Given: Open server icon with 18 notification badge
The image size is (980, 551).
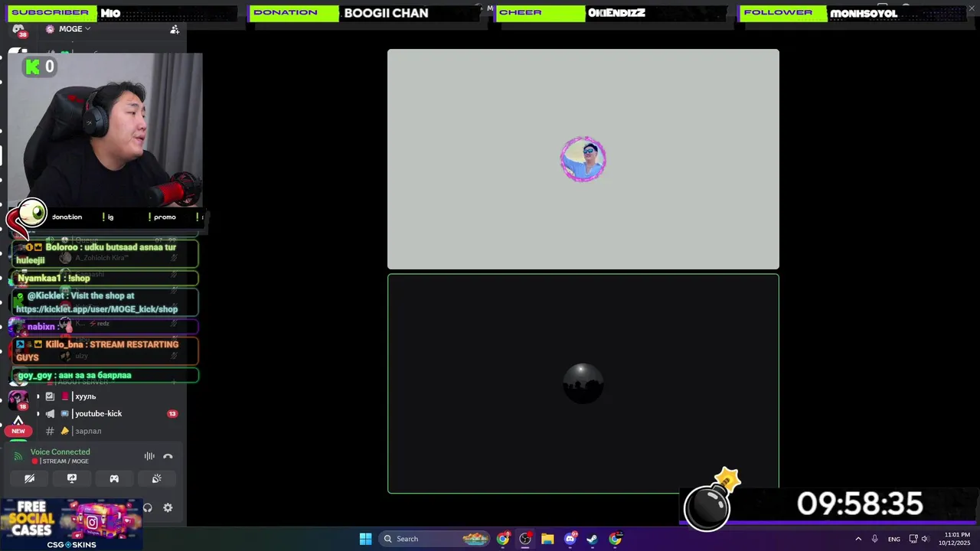Looking at the screenshot, I should pos(18,399).
